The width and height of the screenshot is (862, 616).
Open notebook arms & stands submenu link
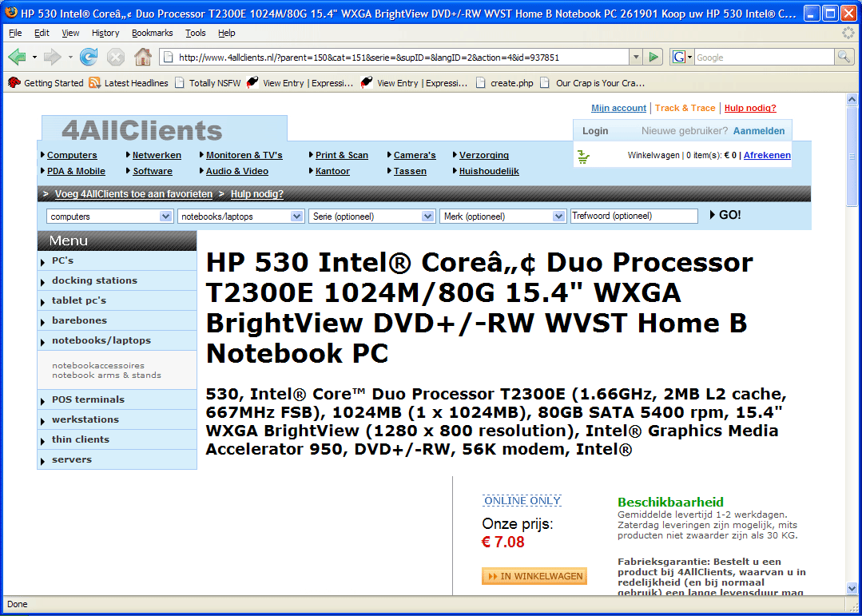pyautogui.click(x=106, y=375)
